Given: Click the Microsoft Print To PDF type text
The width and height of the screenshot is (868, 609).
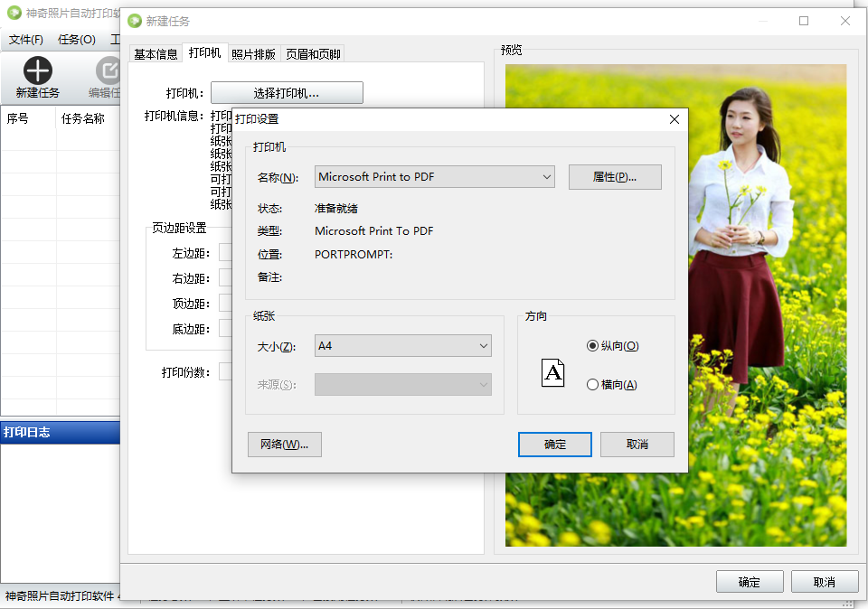Looking at the screenshot, I should [374, 230].
